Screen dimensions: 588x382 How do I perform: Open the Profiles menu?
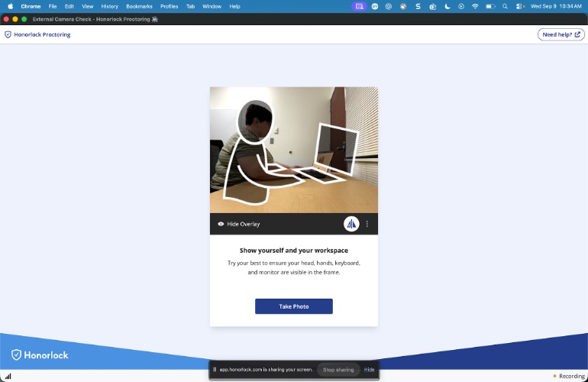coord(169,6)
